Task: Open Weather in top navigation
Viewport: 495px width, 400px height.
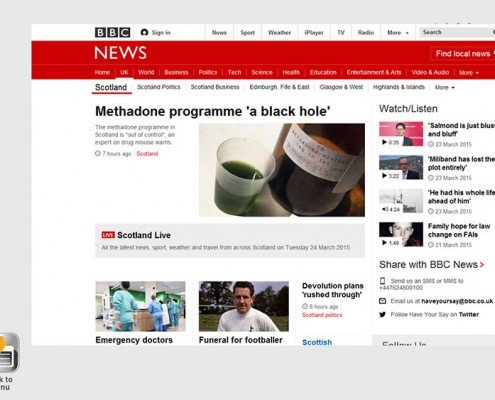Action: pos(279,32)
